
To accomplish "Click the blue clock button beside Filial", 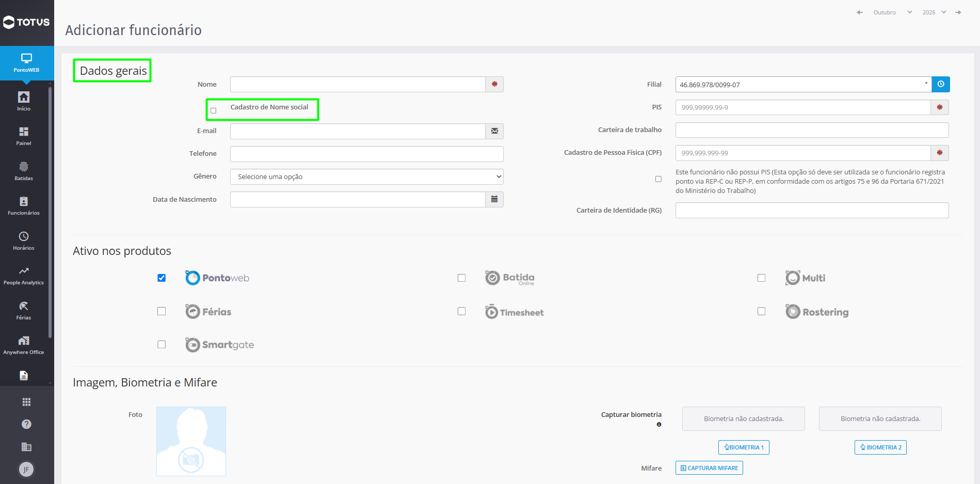I will 941,84.
